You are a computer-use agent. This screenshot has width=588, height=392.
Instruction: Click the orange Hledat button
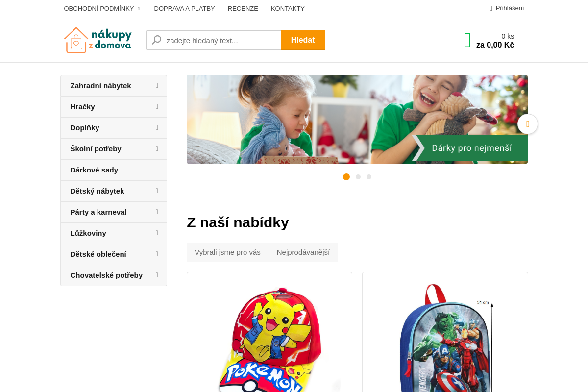coord(303,40)
